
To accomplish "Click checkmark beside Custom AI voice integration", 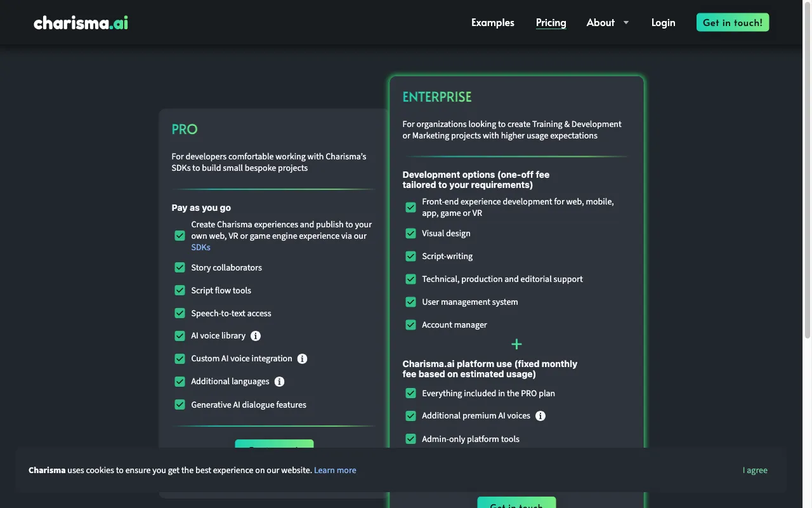I will click(x=180, y=359).
